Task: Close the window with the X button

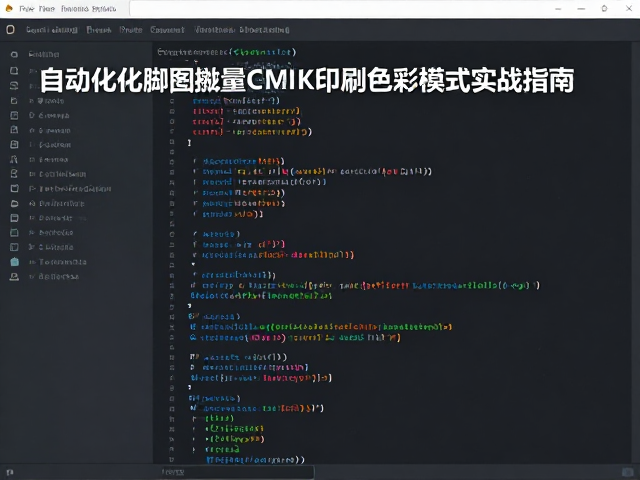Action: tap(629, 8)
